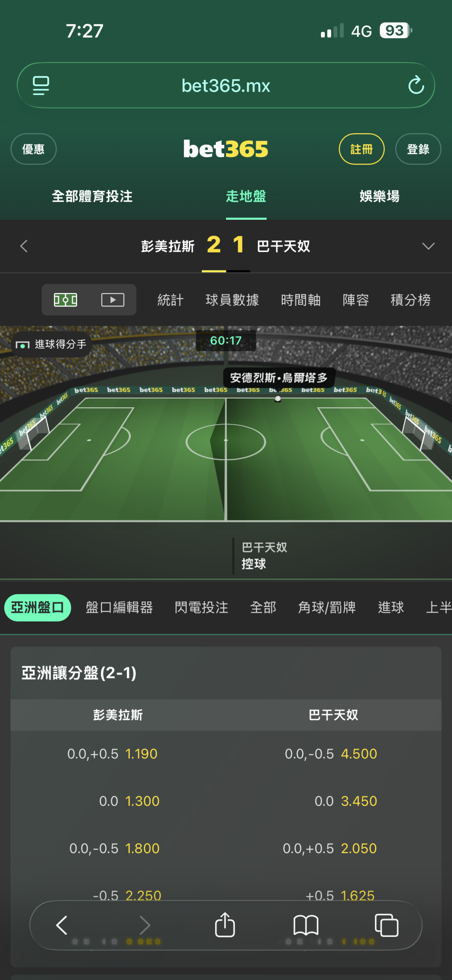
Task: Open the 進球得分手 goal scorer overlay
Action: click(x=51, y=344)
